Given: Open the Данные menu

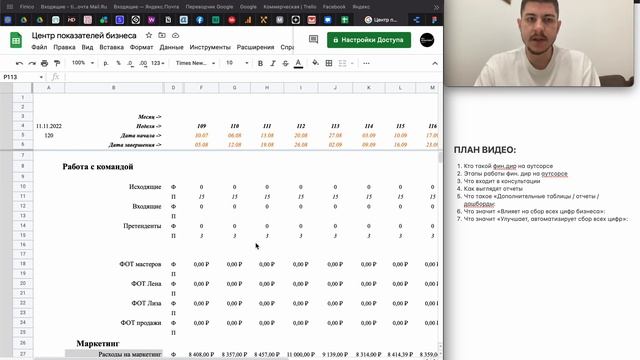Looking at the screenshot, I should (171, 47).
